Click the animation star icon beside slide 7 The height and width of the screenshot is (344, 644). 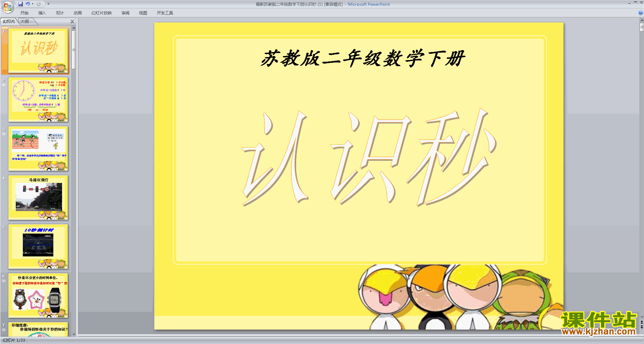click(4, 330)
